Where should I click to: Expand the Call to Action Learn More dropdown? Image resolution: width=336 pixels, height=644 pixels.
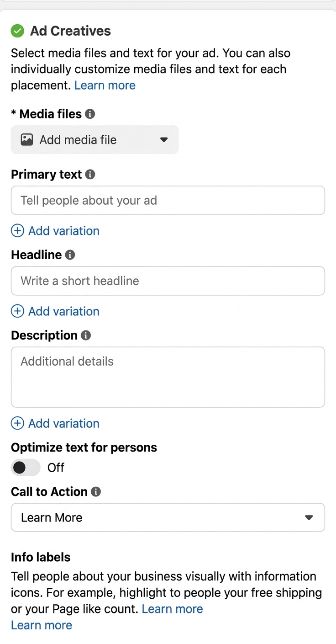click(x=168, y=517)
